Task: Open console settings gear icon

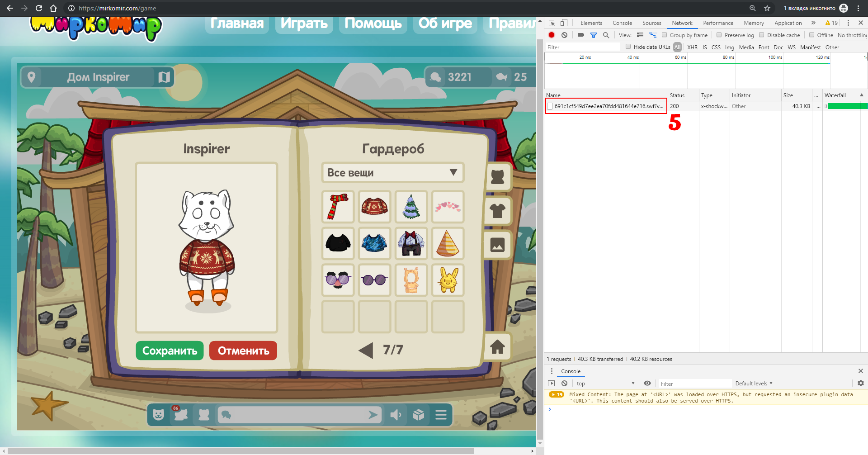Action: 861,383
